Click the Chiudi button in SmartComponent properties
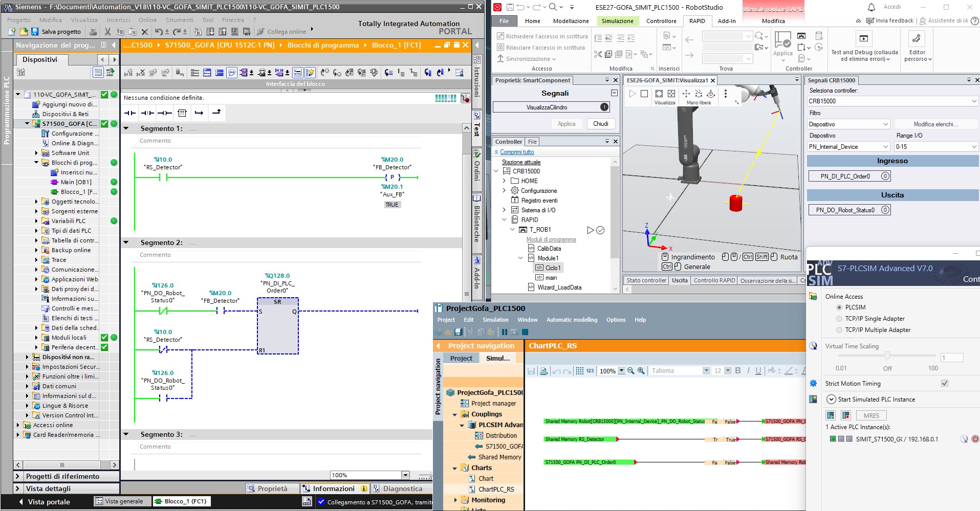This screenshot has width=980, height=511. pos(600,124)
